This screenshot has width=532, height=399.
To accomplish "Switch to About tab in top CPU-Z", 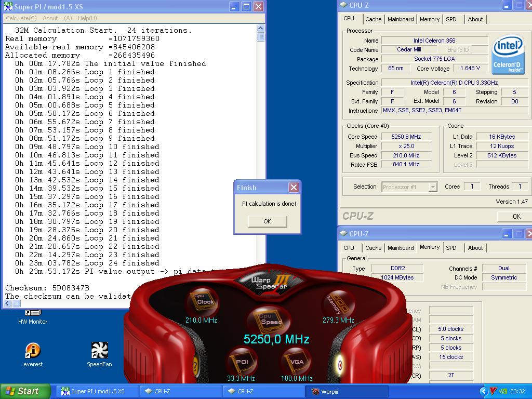I will click(x=475, y=19).
